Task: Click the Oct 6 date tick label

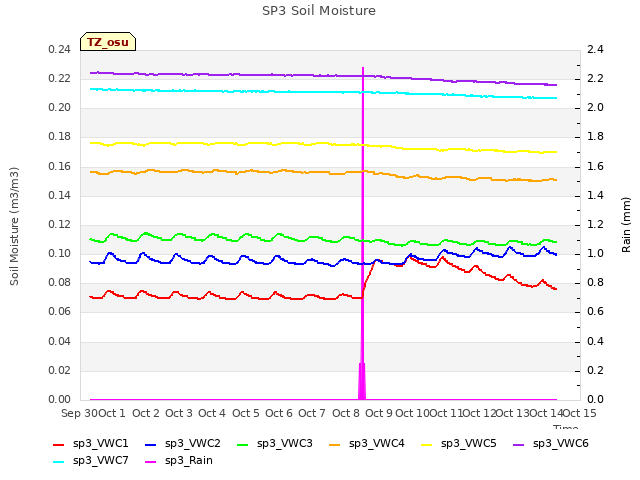Action: (279, 413)
